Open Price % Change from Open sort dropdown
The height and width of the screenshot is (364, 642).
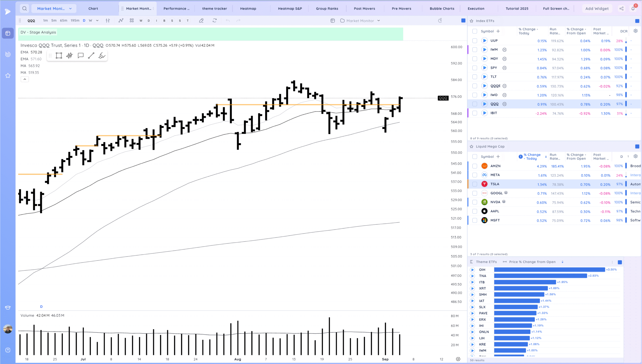click(563, 262)
